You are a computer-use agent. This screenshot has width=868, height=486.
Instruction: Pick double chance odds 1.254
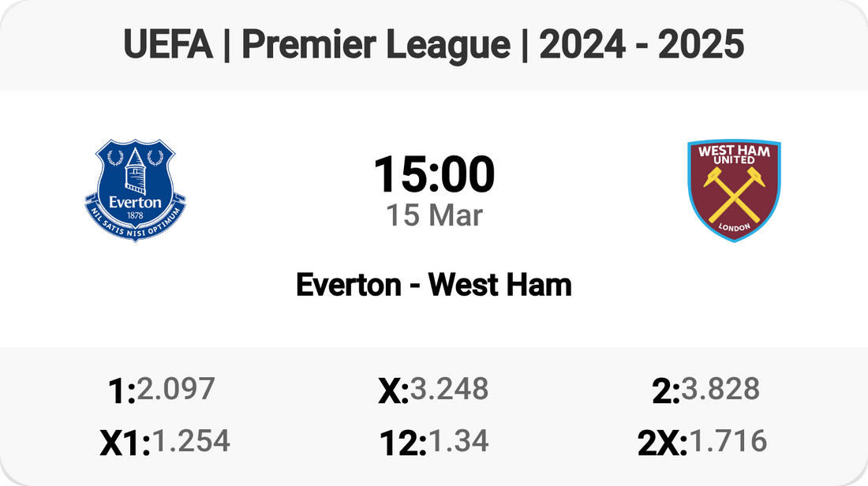click(190, 442)
